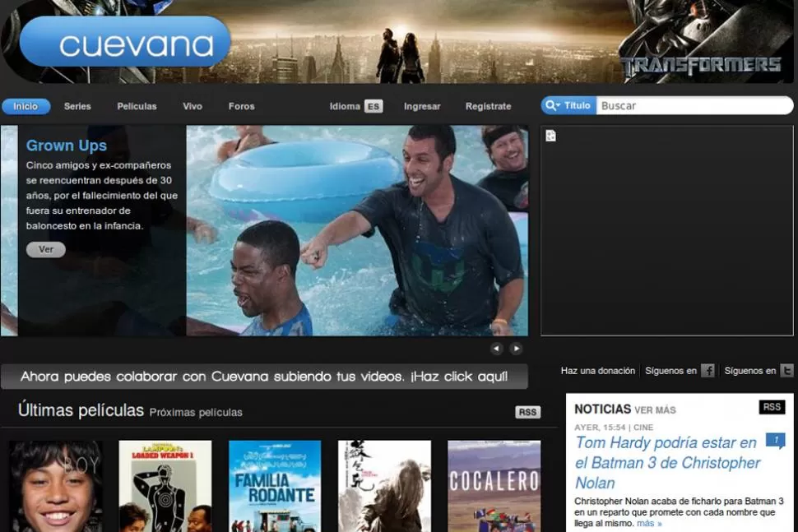The height and width of the screenshot is (532, 798).
Task: Open the Título search type dropdown
Action: point(568,105)
